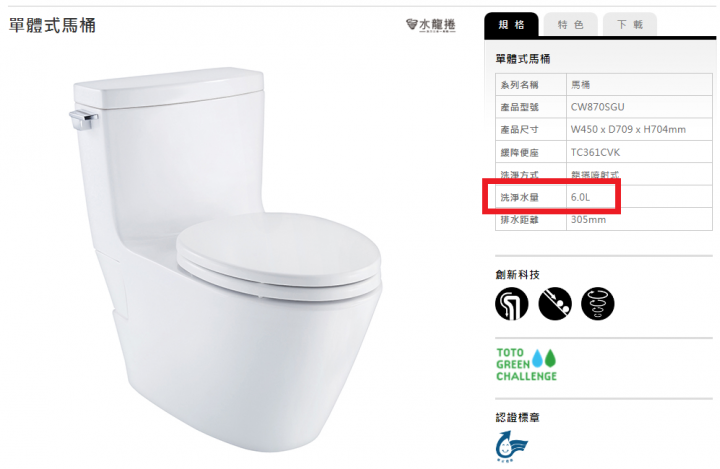This screenshot has height=469, width=720.
Task: Click the large 單體式馬桶 page title
Action: point(52,25)
